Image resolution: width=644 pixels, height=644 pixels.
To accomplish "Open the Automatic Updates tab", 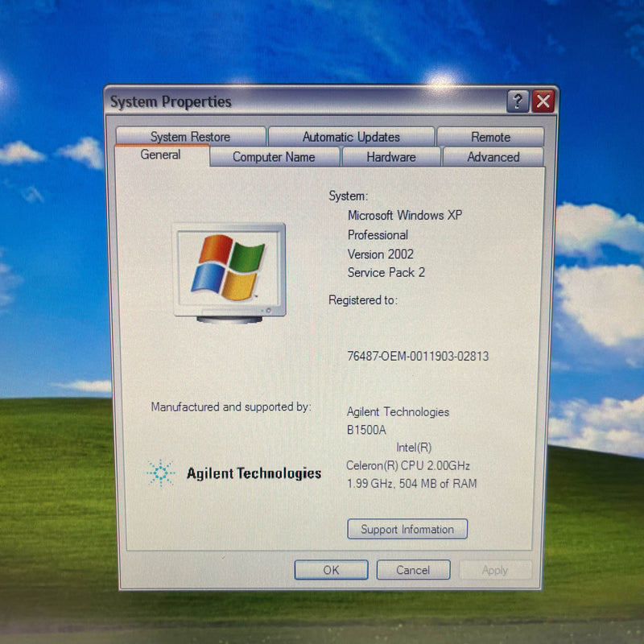I will click(351, 136).
